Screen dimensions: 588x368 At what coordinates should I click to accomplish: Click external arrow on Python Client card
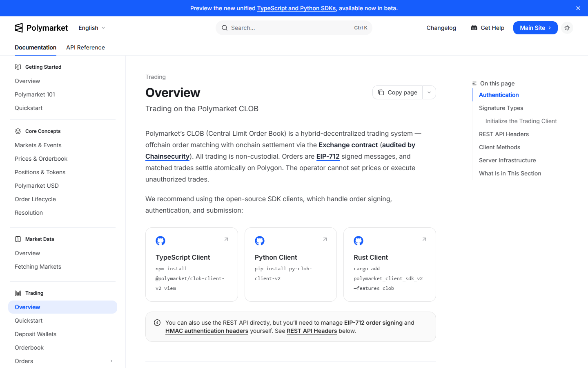click(325, 239)
